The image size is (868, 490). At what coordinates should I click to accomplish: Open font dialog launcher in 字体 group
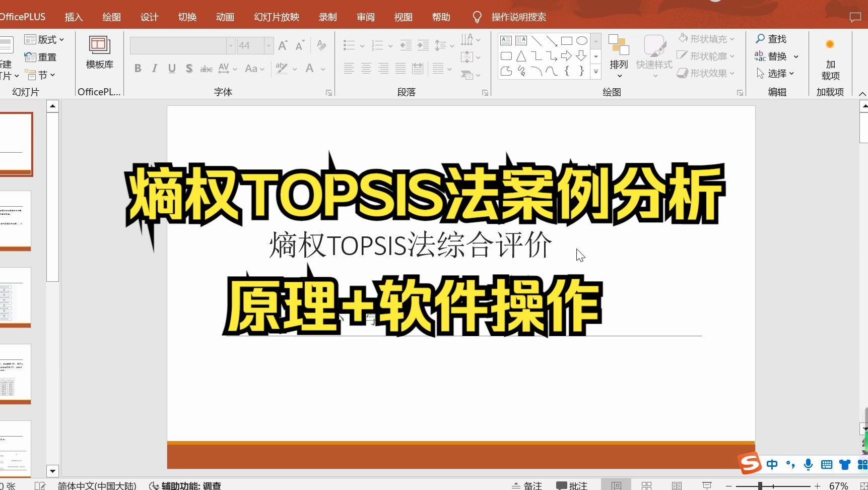(329, 93)
